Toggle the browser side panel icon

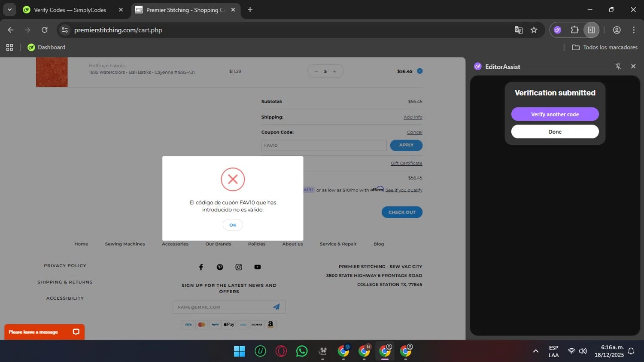pos(591,30)
